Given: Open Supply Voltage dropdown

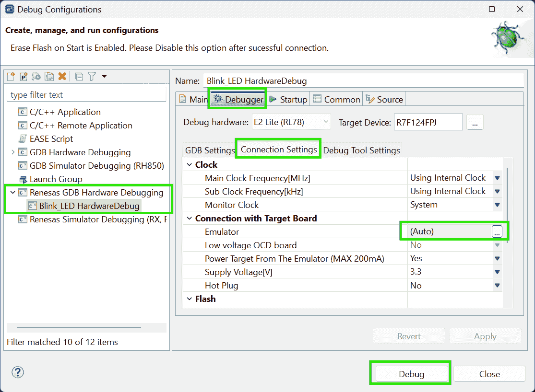Looking at the screenshot, I should point(498,272).
